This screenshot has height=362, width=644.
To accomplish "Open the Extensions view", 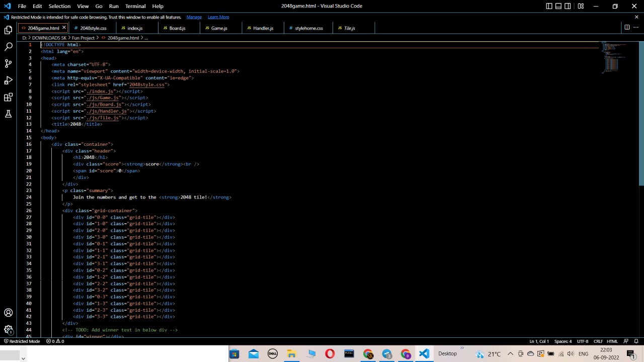I will 8,97.
